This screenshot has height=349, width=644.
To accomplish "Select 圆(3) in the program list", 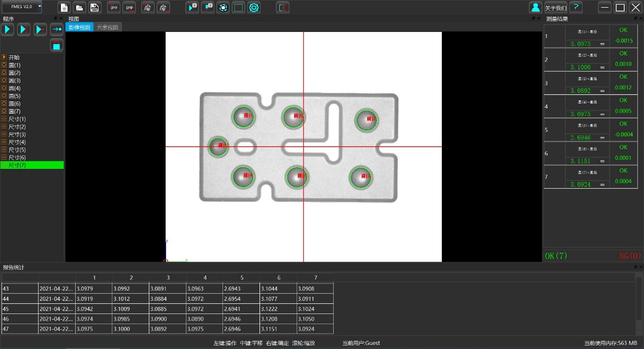I will pyautogui.click(x=14, y=81).
